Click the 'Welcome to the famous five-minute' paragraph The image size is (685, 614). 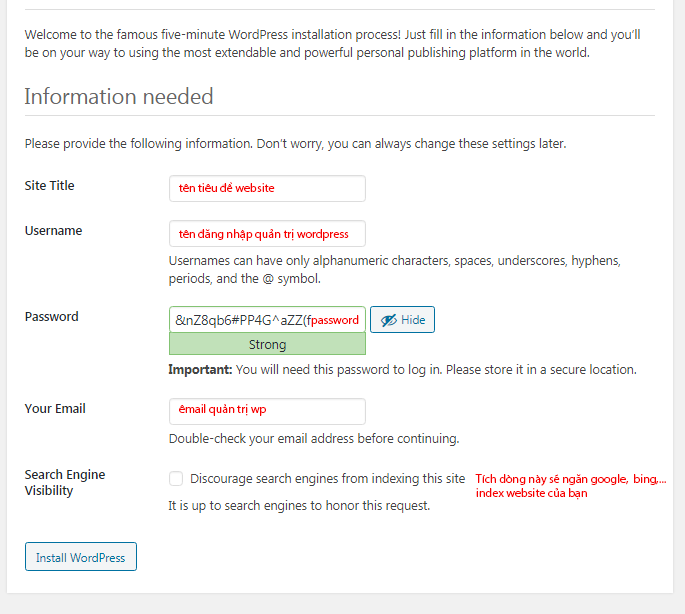(x=332, y=43)
